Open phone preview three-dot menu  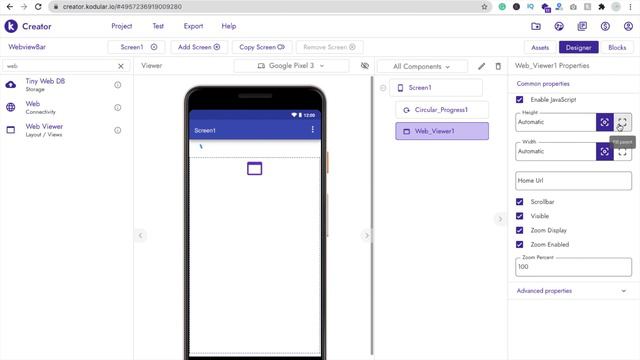tap(313, 129)
